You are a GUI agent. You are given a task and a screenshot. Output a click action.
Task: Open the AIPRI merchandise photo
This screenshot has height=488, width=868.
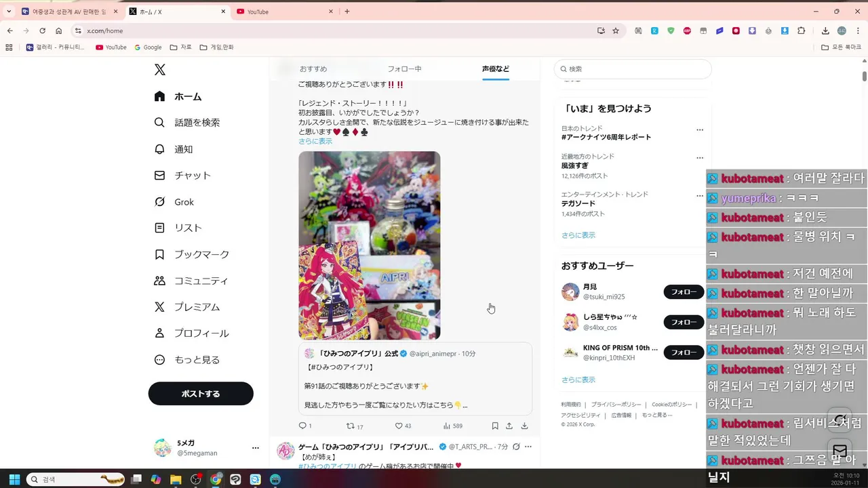point(370,245)
